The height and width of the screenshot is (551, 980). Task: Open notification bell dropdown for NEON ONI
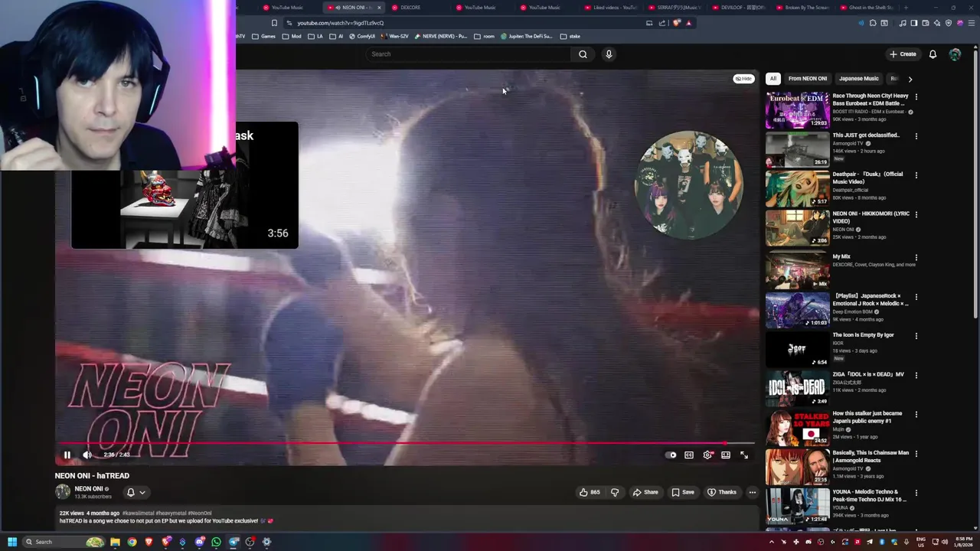click(136, 492)
